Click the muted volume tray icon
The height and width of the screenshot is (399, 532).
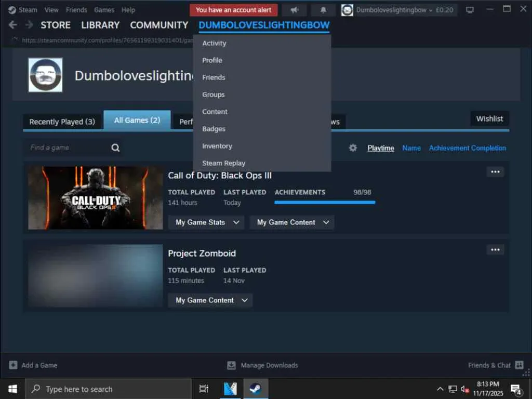[464, 389]
